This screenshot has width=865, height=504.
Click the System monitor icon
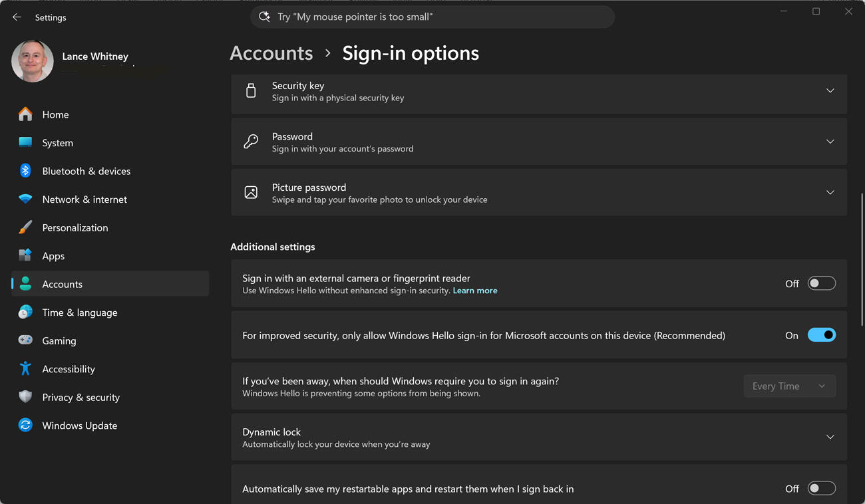(x=25, y=142)
